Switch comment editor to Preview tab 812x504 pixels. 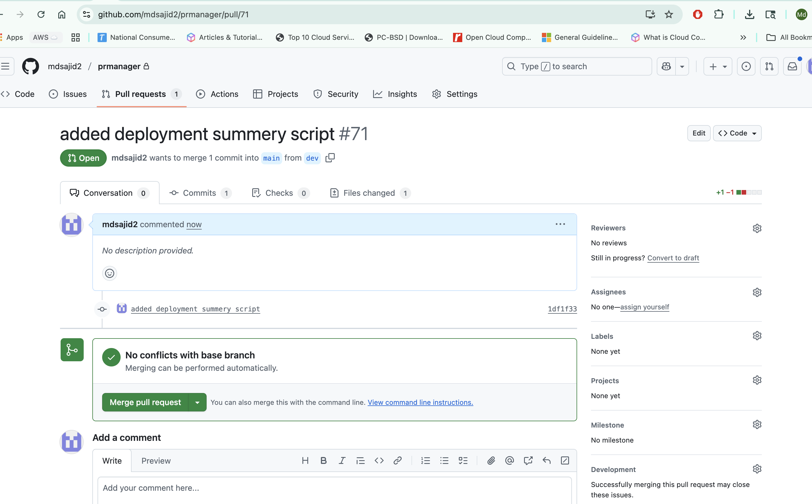pyautogui.click(x=156, y=461)
